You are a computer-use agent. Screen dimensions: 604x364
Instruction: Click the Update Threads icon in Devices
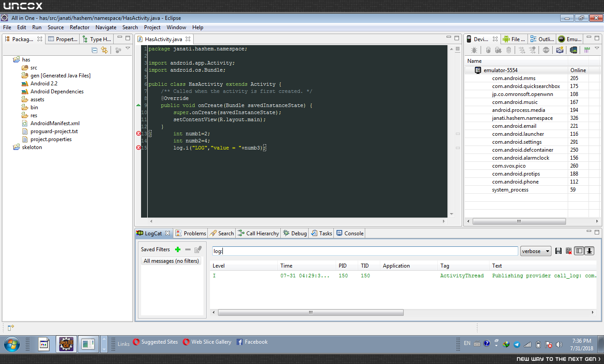(522, 50)
